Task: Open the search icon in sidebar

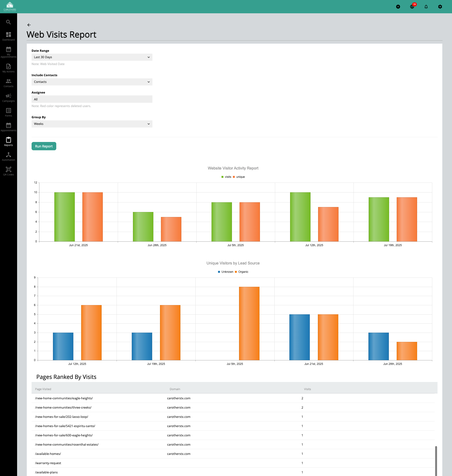Action: 9,22
